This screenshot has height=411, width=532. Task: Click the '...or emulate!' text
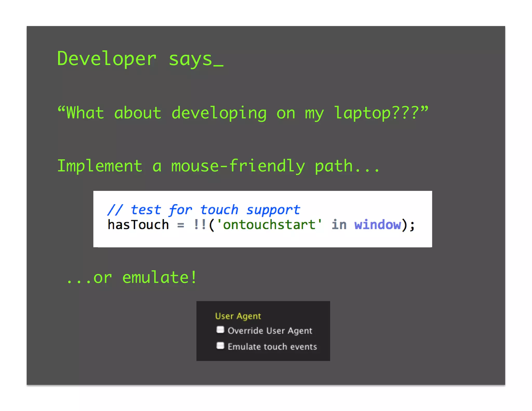point(132,277)
